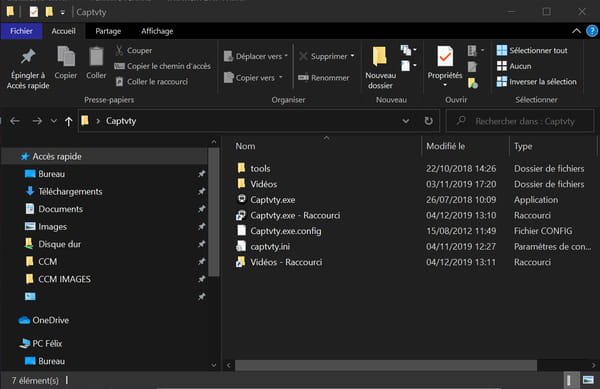
Task: Collapse the ribbon with the chevron
Action: (x=576, y=31)
